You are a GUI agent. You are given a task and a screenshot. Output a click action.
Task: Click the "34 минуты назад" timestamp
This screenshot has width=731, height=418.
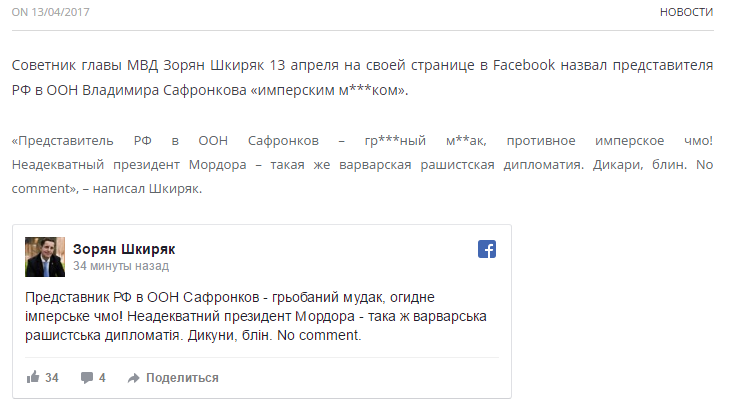click(121, 267)
